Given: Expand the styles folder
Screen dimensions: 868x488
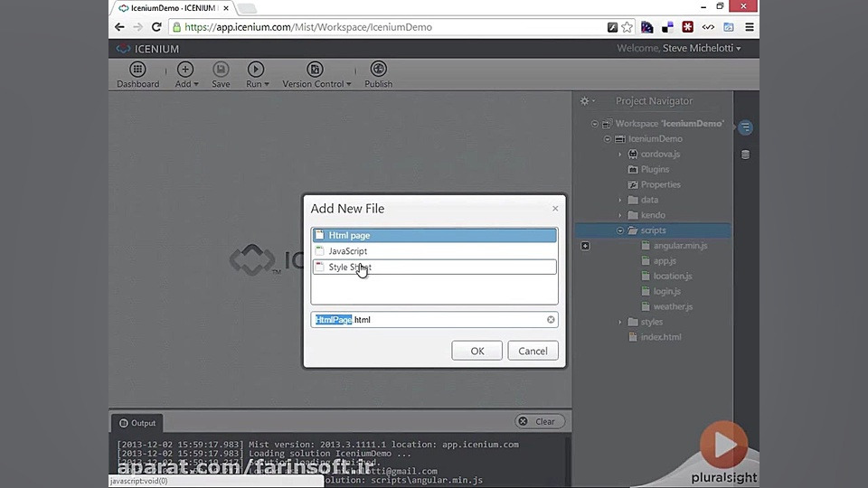Looking at the screenshot, I should (620, 322).
